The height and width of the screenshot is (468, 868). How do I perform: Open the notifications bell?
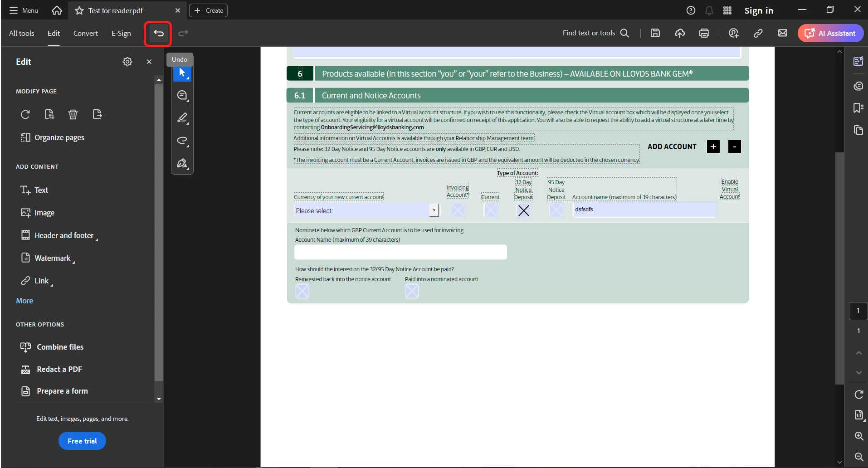(709, 10)
